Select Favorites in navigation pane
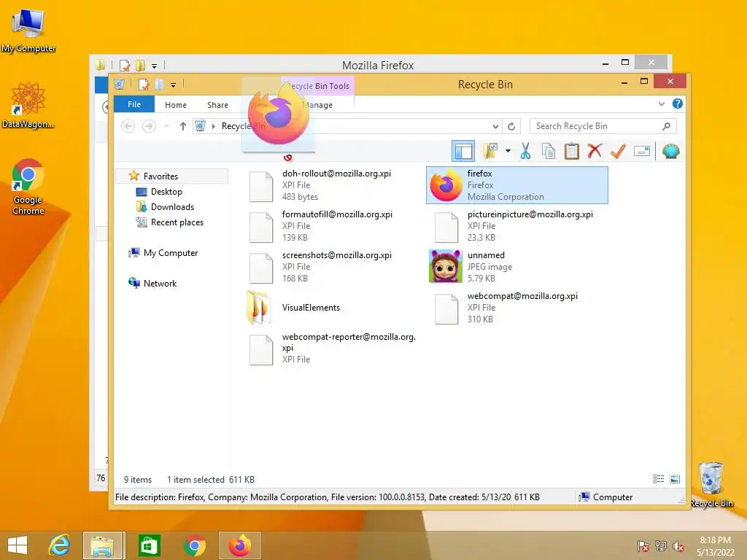 tap(160, 176)
